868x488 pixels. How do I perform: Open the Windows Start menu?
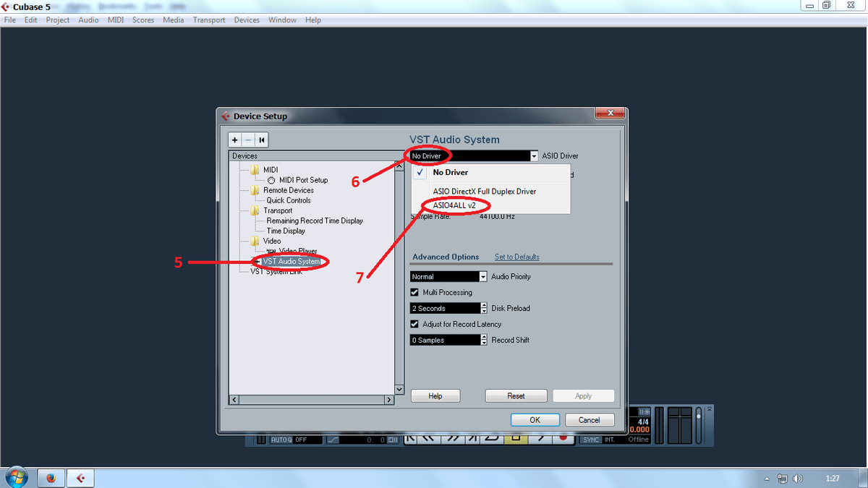click(x=16, y=477)
